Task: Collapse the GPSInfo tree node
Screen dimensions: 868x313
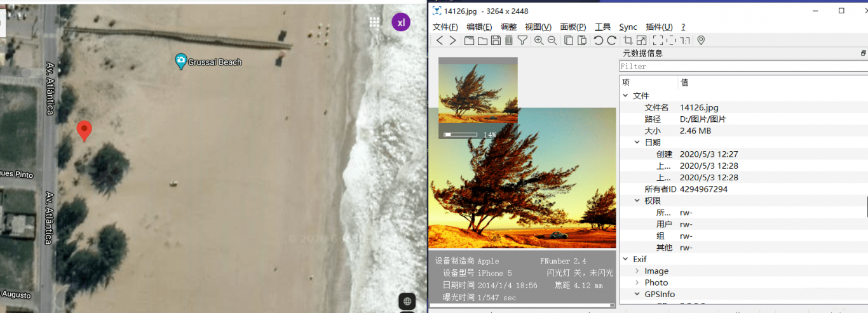Action: 637,295
